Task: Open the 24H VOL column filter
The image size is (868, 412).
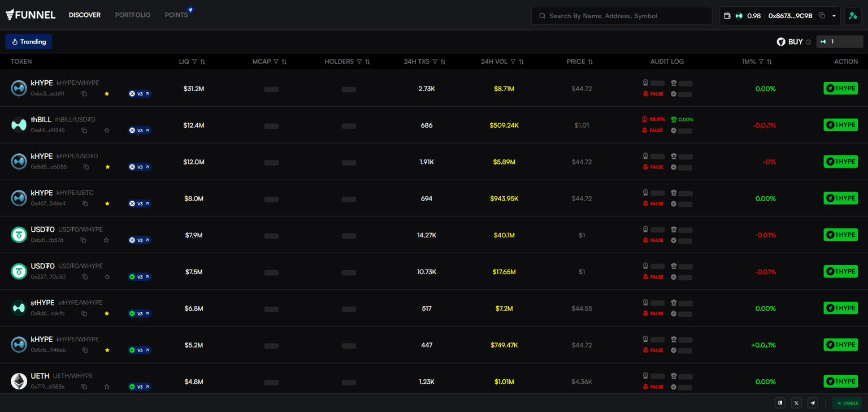Action: pos(513,62)
